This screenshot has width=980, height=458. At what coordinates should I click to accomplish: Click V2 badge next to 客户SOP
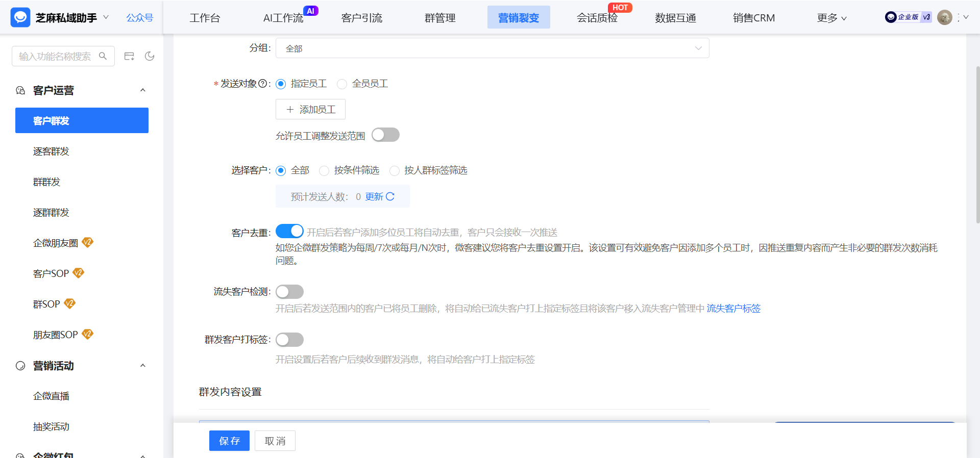[78, 273]
